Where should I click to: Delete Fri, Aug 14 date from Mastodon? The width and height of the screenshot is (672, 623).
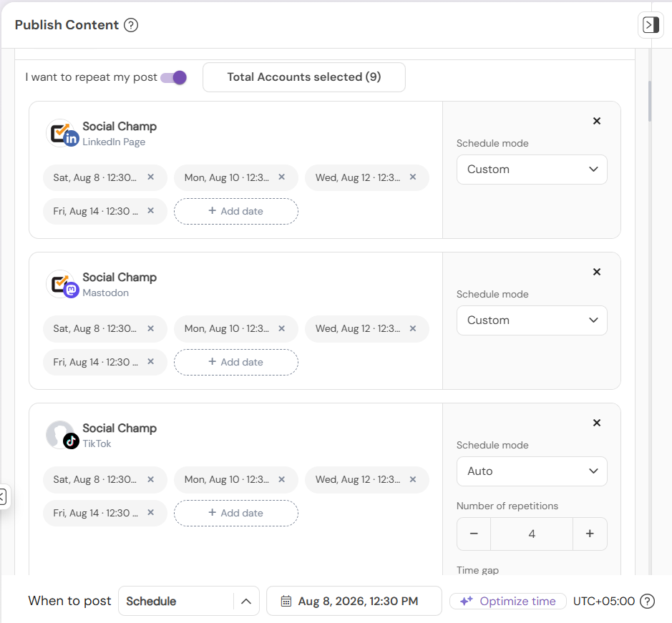pyautogui.click(x=151, y=362)
